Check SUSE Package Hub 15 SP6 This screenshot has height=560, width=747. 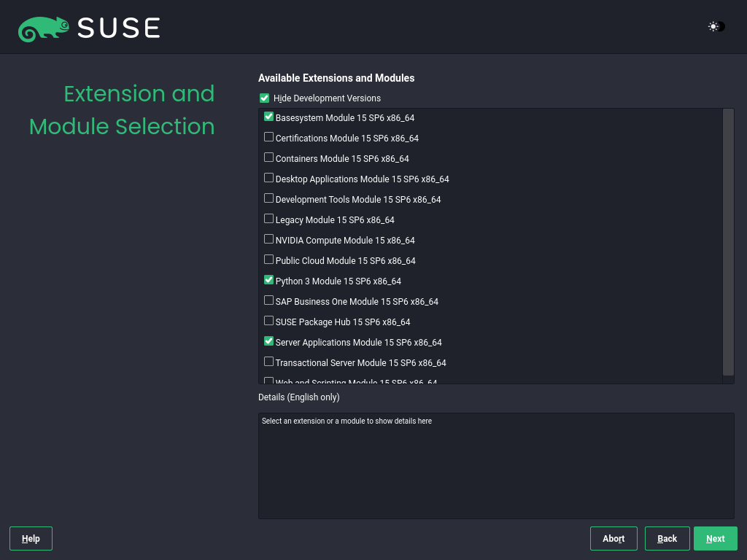(269, 321)
